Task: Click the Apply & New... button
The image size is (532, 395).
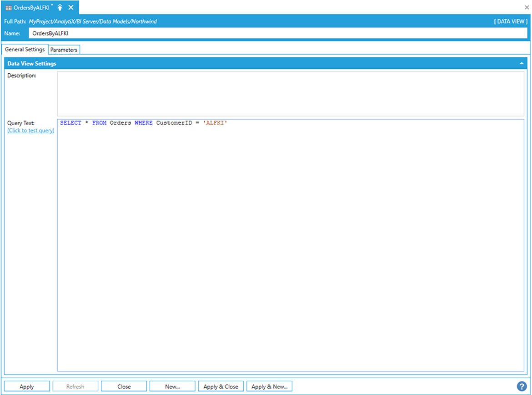Action: click(x=269, y=386)
